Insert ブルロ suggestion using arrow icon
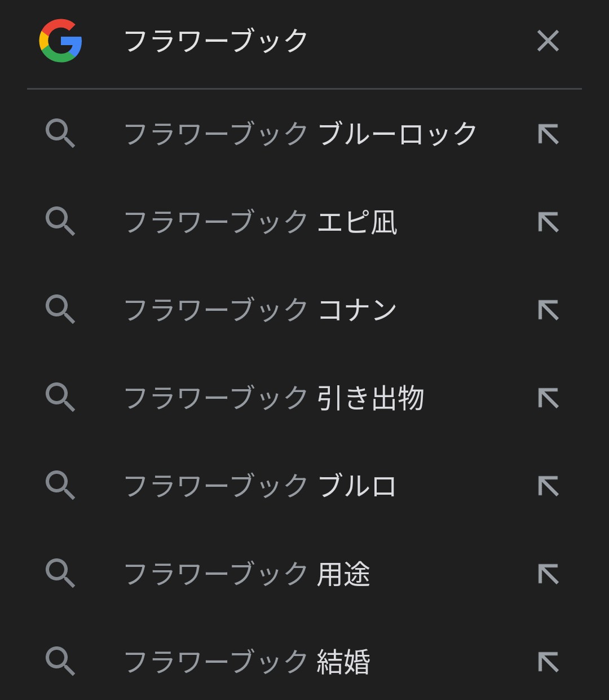Screen dimensions: 609x700 click(548, 486)
